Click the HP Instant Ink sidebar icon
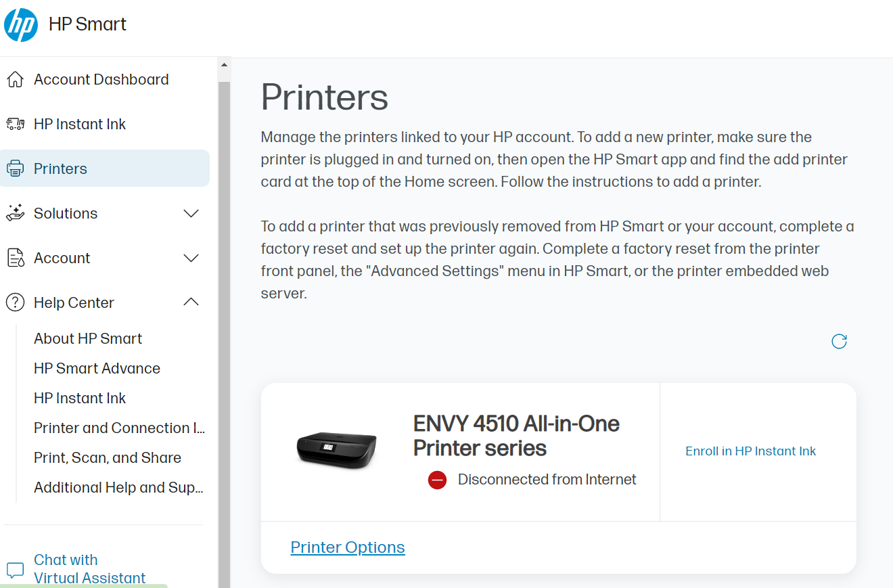Screen dimensions: 893x588 tap(15, 124)
